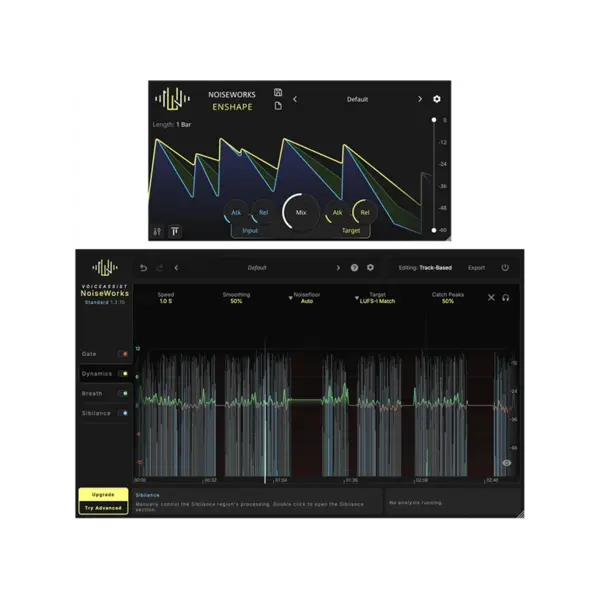Click the Target Rel knob
Screen dimensions: 600x600
[x=365, y=212]
